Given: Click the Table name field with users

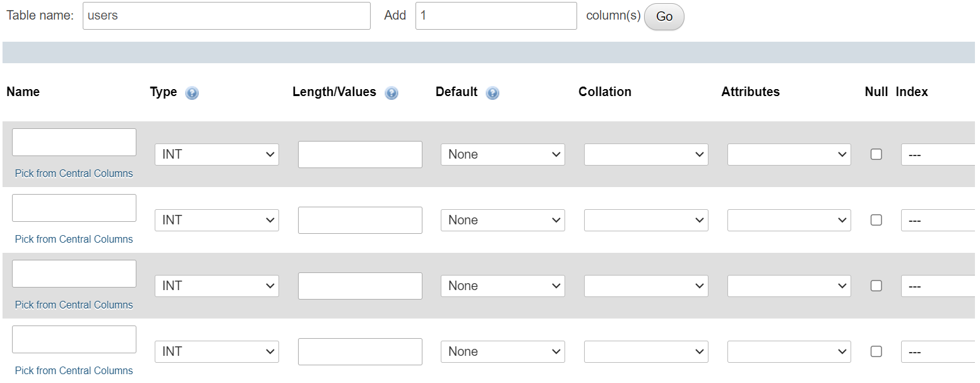Looking at the screenshot, I should pos(226,16).
